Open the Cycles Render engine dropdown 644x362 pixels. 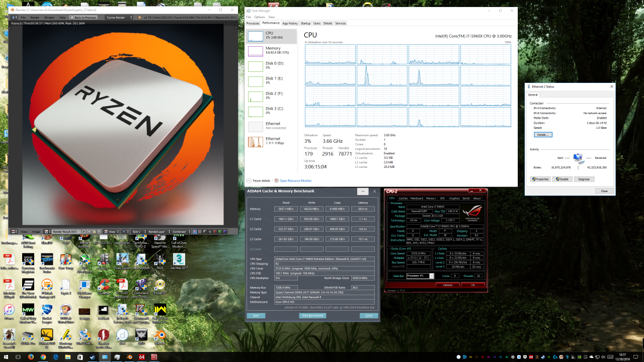[119, 17]
